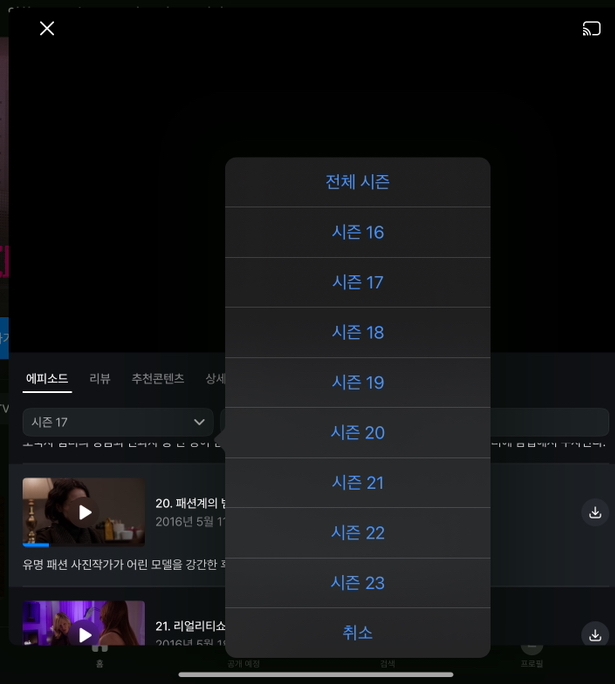Open episode title 21. 리얼리티쇼
Screen dimensions: 615x684
191,626
